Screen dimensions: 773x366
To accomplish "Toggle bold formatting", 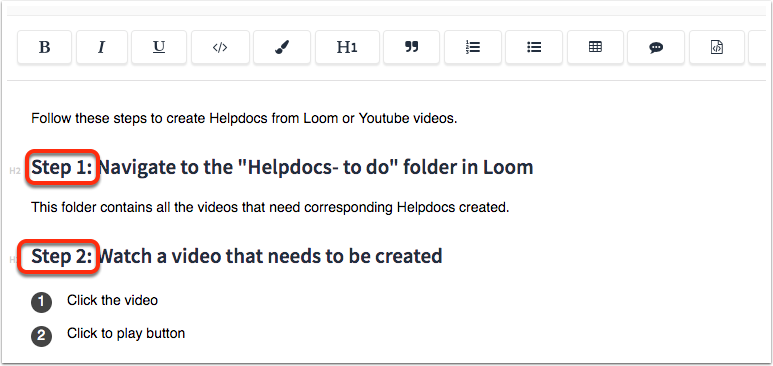I will pos(44,47).
